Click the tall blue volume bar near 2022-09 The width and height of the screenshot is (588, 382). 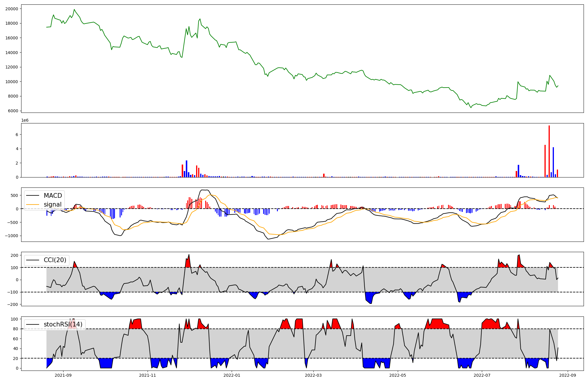553,162
